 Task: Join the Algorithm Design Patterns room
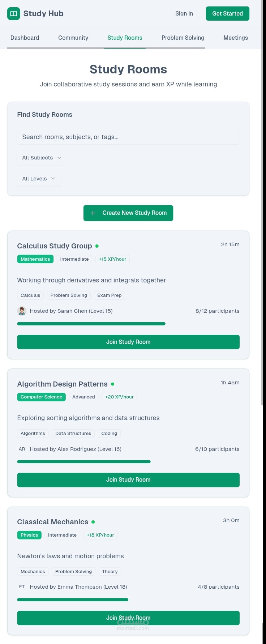tap(128, 480)
